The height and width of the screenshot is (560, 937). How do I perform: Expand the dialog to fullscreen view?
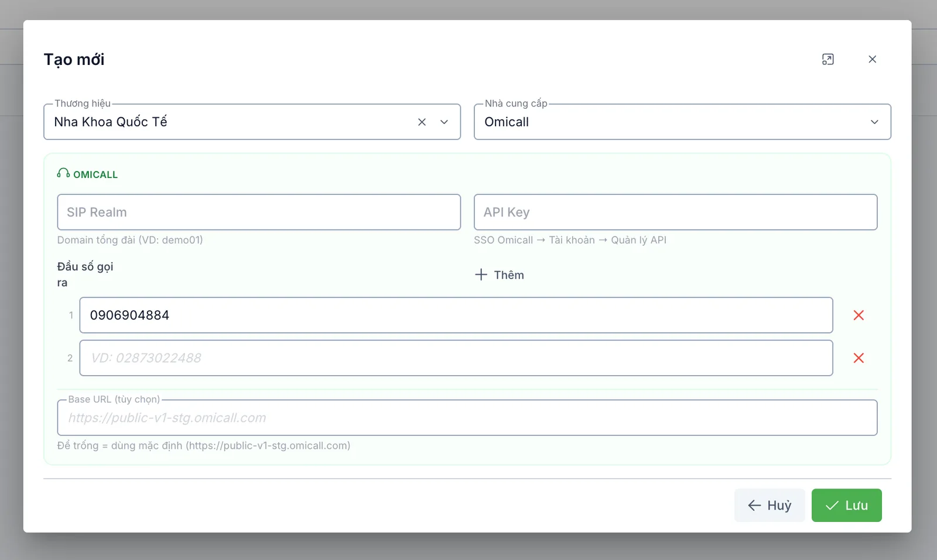pos(827,59)
